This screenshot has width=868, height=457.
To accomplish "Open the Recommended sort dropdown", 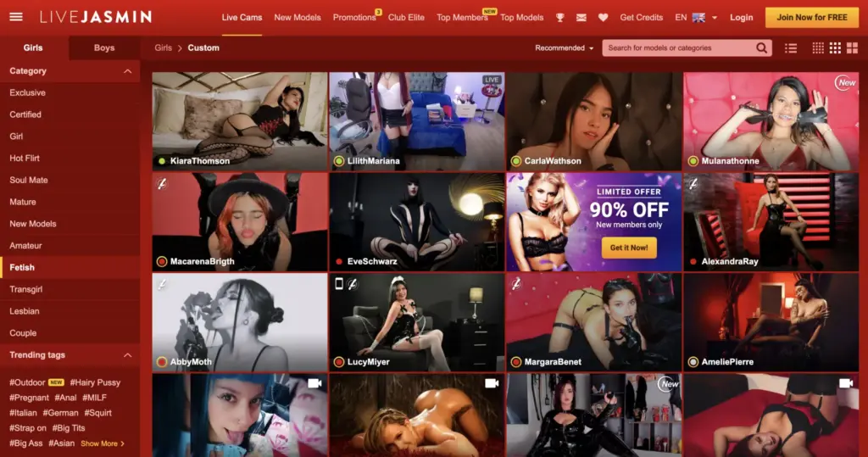I will (564, 48).
